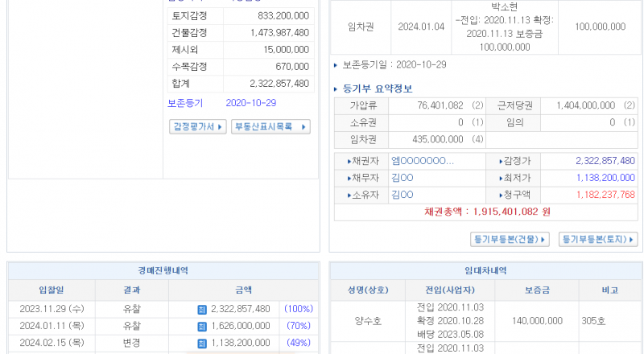Screen dimensions: 644x354
Task: Select the 2024.01.11 (목) auction date row
Action: coord(163,326)
